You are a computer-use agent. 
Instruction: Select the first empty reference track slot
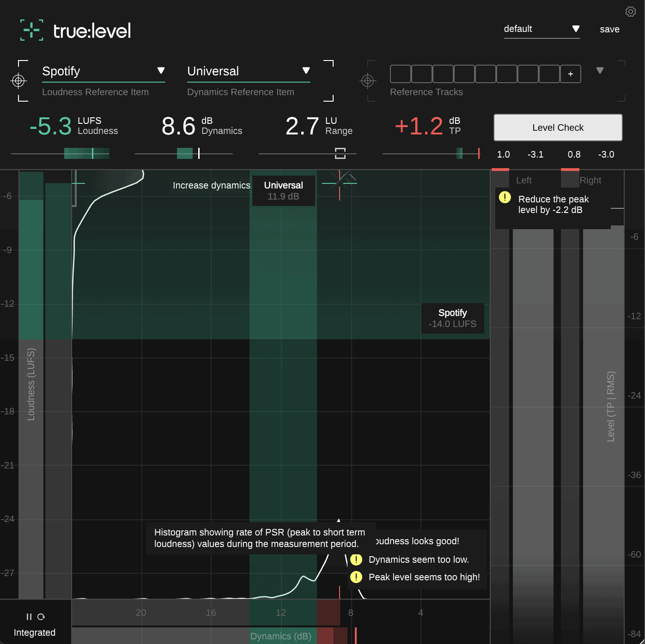[x=401, y=74]
